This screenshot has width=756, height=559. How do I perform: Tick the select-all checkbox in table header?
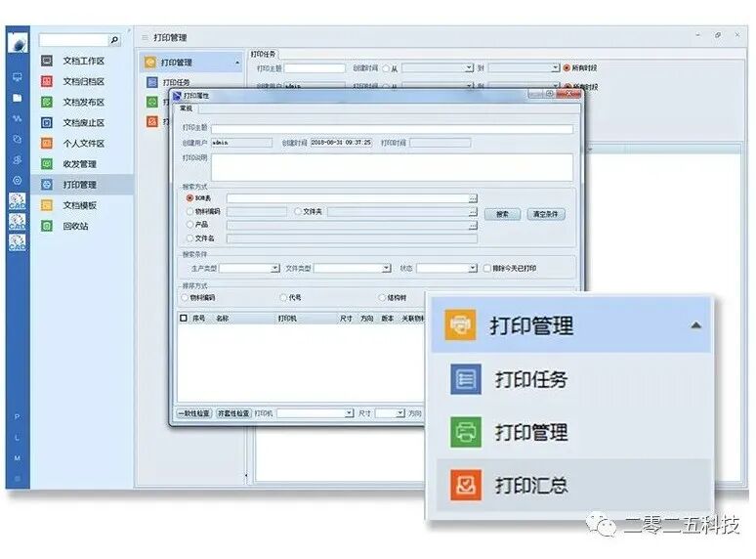pyautogui.click(x=184, y=319)
